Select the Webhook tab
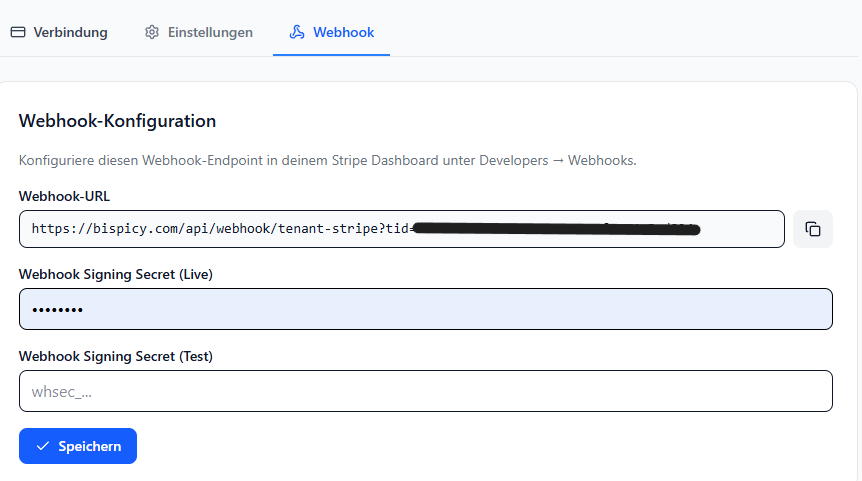 click(x=331, y=32)
